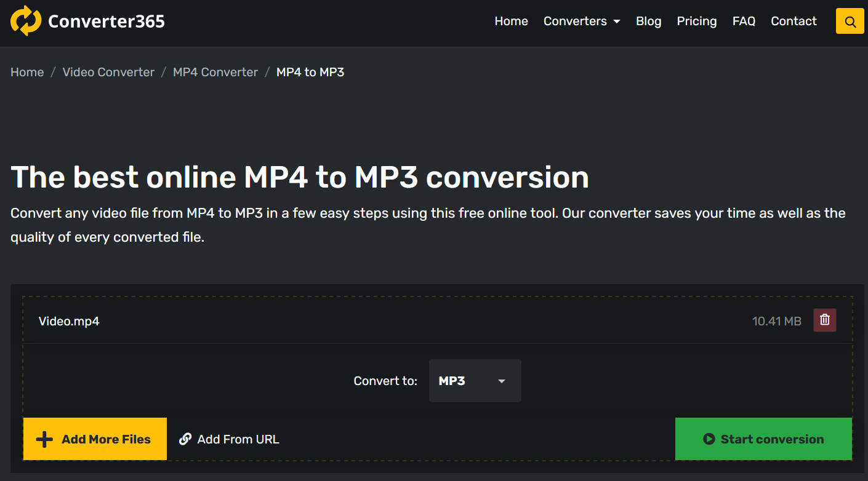Click the Home breadcrumb link
Screen dimensions: 868x481
coord(27,72)
